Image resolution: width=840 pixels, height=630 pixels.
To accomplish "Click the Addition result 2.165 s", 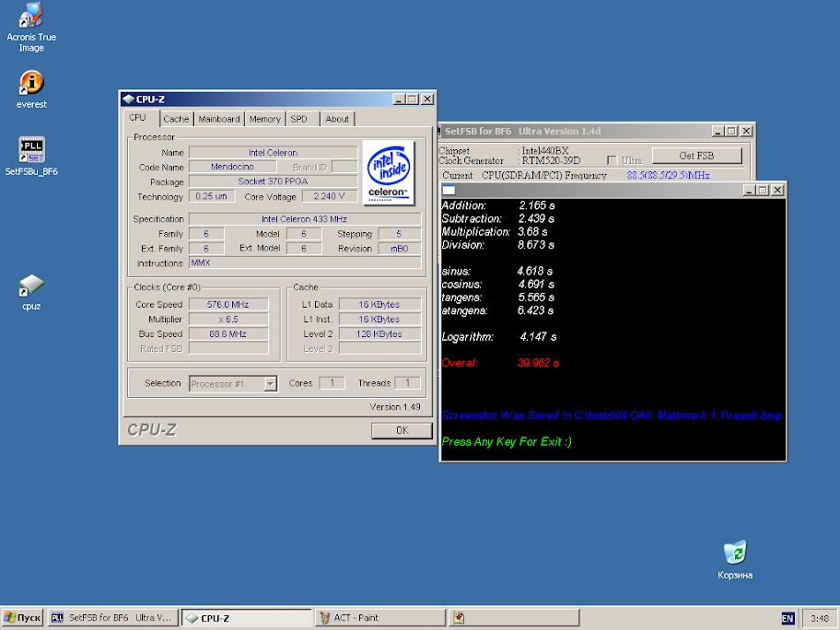I will (537, 205).
